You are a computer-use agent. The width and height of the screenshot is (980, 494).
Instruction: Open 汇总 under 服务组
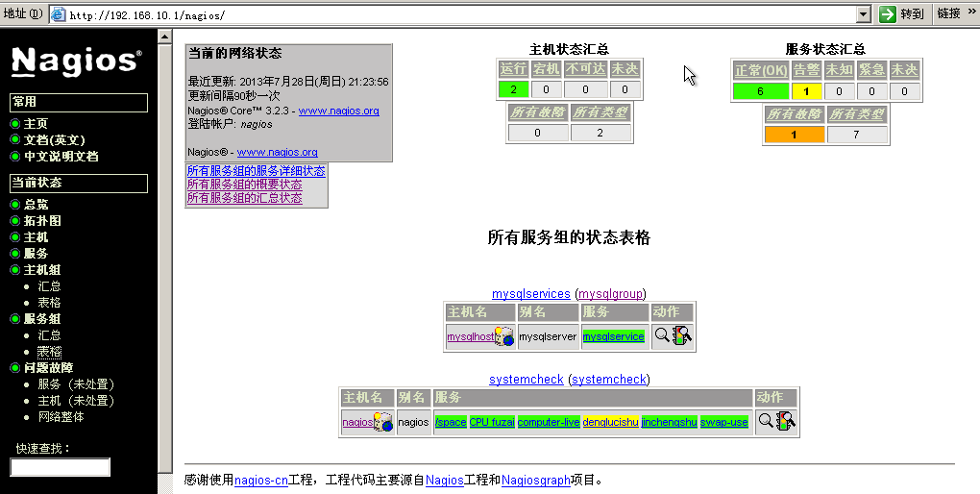tap(49, 335)
